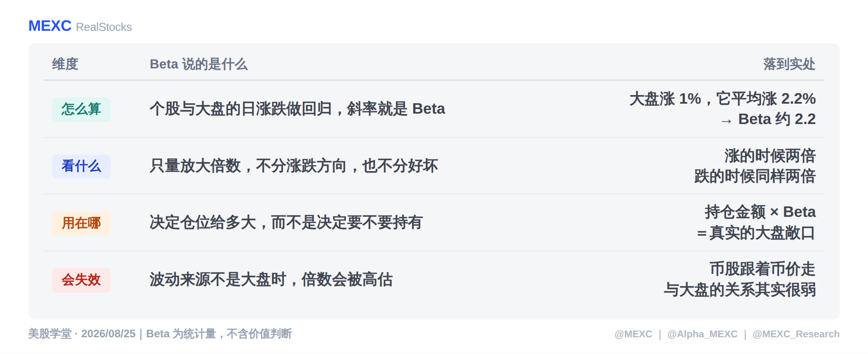Click the 持仓金额 × Beta formula text

pos(760,212)
